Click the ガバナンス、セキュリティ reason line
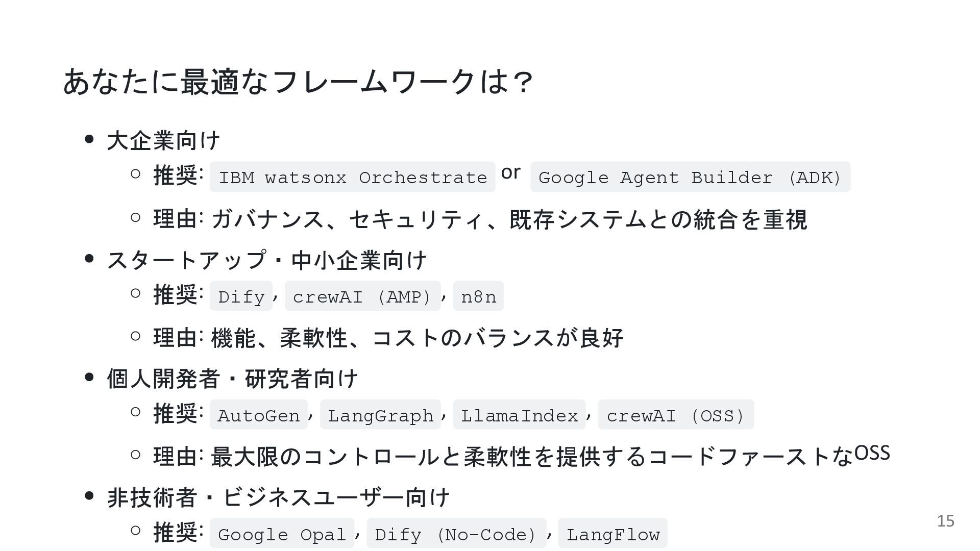 click(480, 219)
